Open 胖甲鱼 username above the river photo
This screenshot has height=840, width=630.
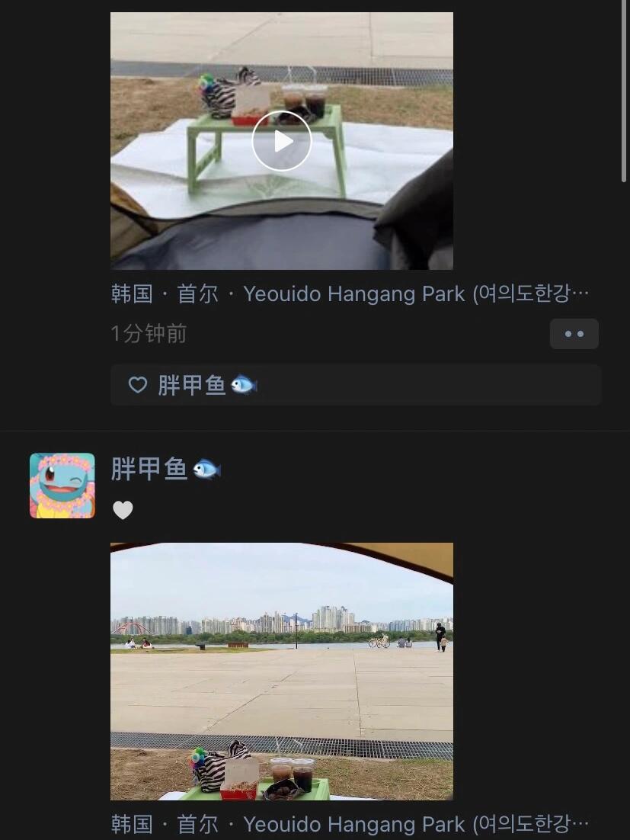149,470
